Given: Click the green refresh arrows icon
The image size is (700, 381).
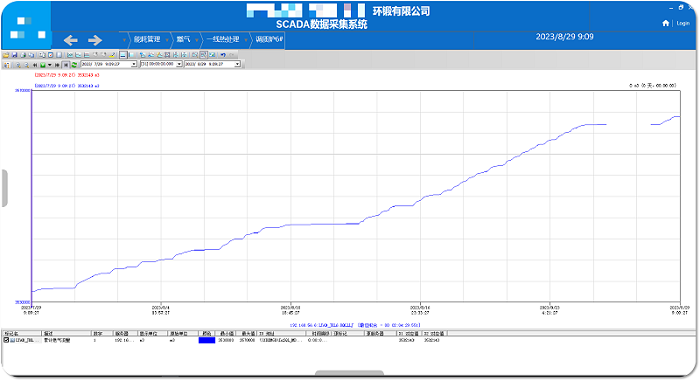Looking at the screenshot, I should (x=74, y=65).
